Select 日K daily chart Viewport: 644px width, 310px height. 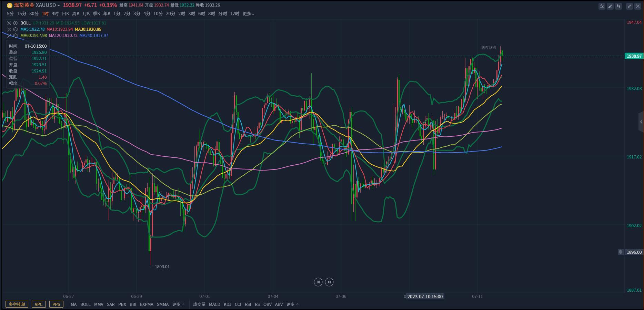click(x=66, y=14)
